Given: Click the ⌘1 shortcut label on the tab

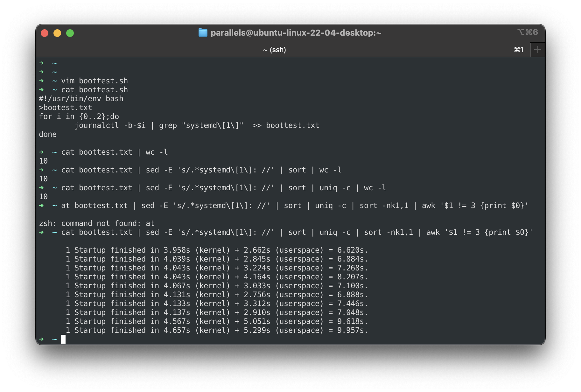Looking at the screenshot, I should click(519, 49).
